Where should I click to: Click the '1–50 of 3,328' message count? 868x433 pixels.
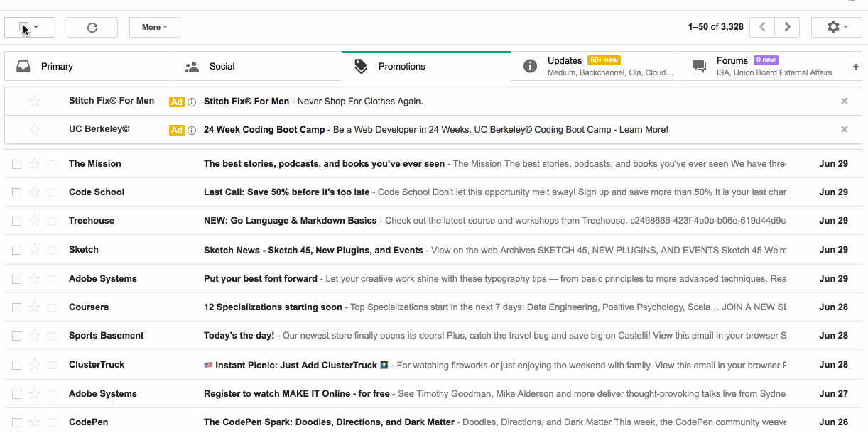[x=716, y=27]
